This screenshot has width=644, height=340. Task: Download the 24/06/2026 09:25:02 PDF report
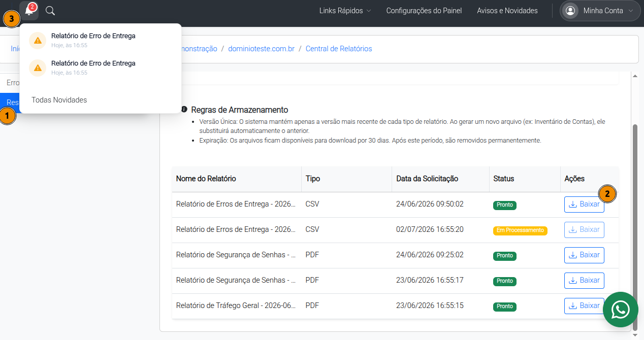[584, 255]
